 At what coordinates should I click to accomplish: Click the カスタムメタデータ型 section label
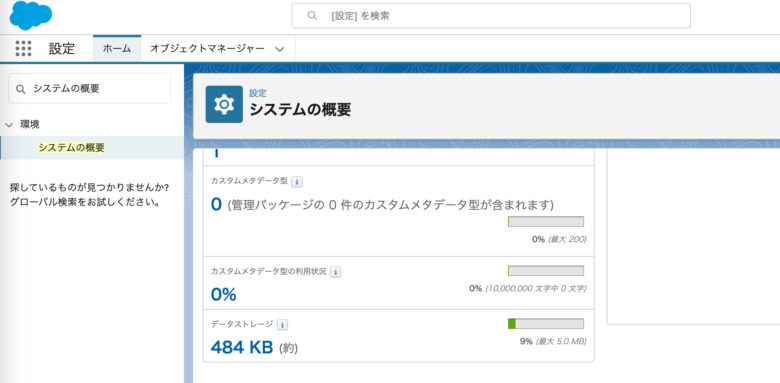(249, 182)
